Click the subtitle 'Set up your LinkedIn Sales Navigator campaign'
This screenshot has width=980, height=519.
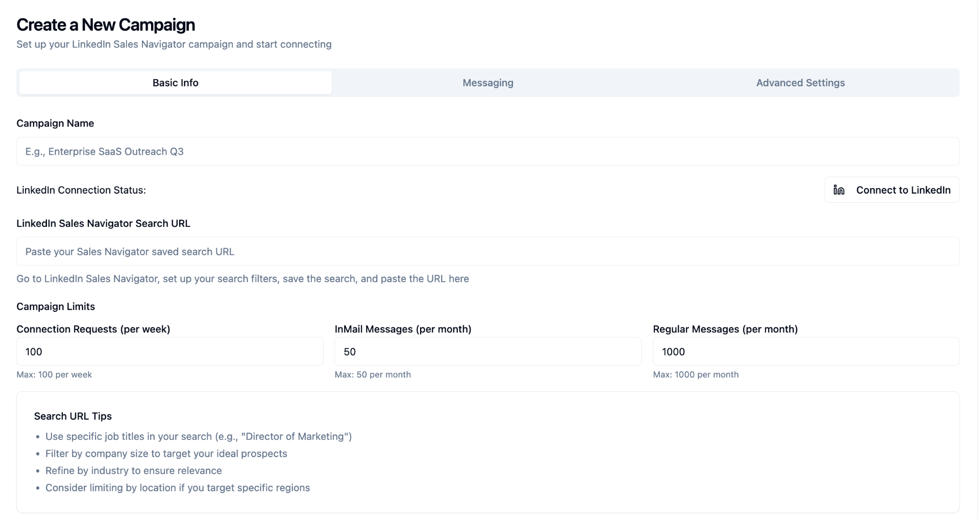[x=174, y=44]
